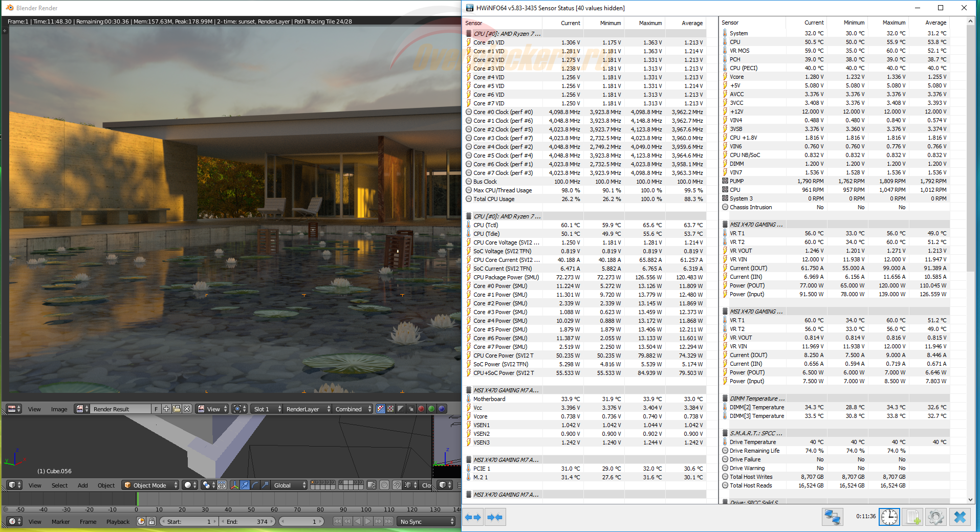Open HWiNFO remote network monitoring icon
Screen dimensions: 980x532
[832, 517]
